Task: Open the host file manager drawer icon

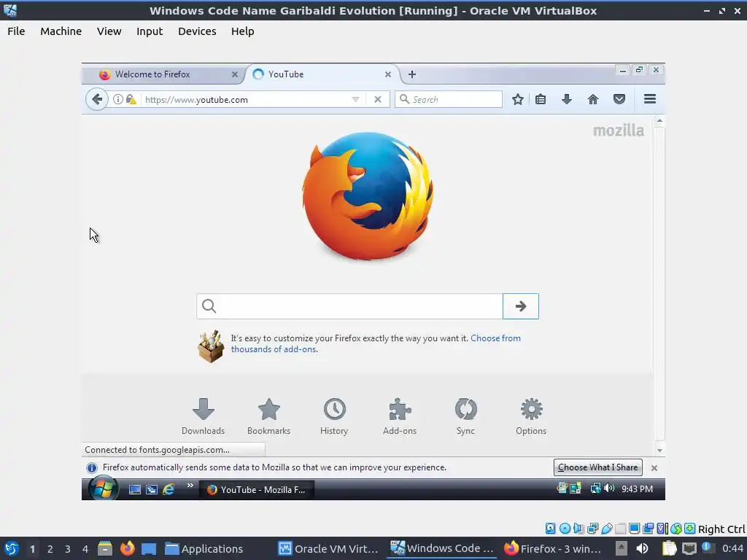Action: [x=105, y=548]
